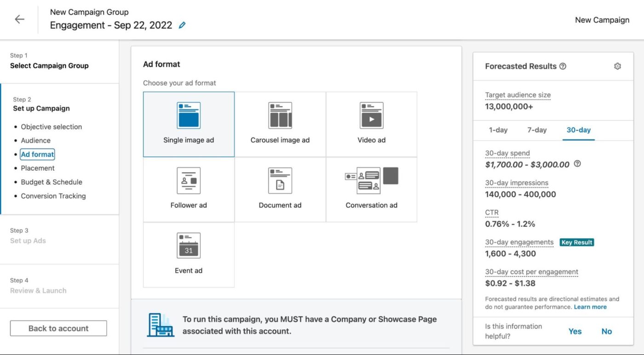Switch to the 7-day forecast tab
This screenshot has width=644, height=355.
click(537, 130)
